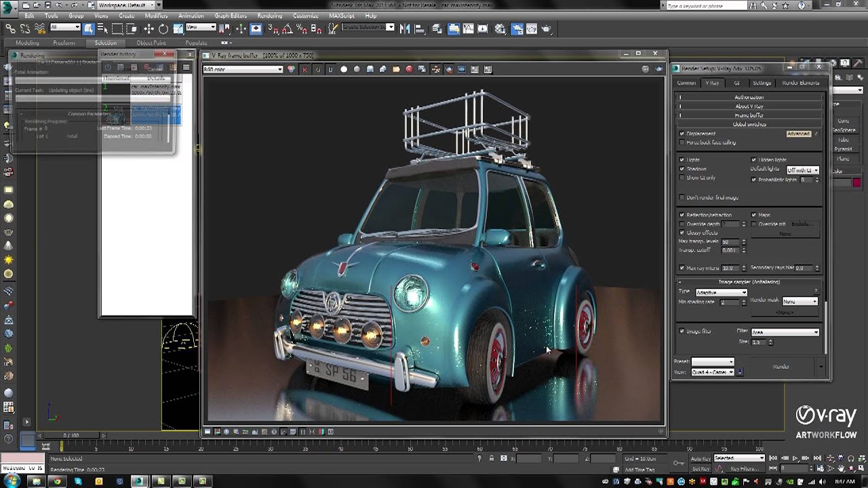Toggle the blue channel in V-Ray frame buffer
Image resolution: width=868 pixels, height=488 pixels.
pos(330,69)
